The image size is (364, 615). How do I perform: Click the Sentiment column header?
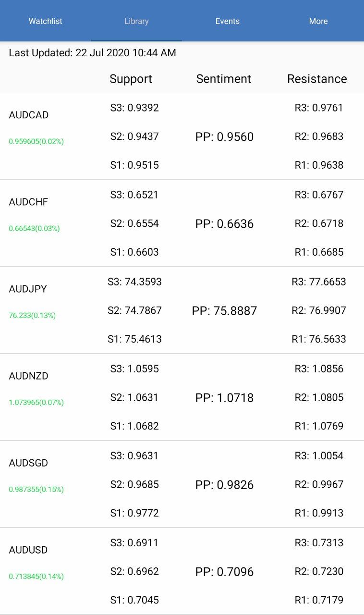224,79
